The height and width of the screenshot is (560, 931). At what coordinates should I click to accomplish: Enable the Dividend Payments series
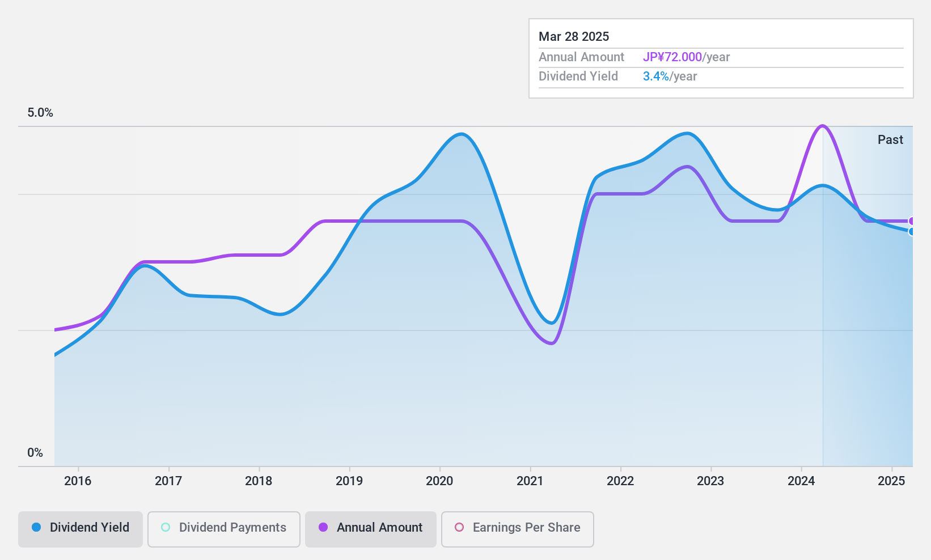coord(224,529)
